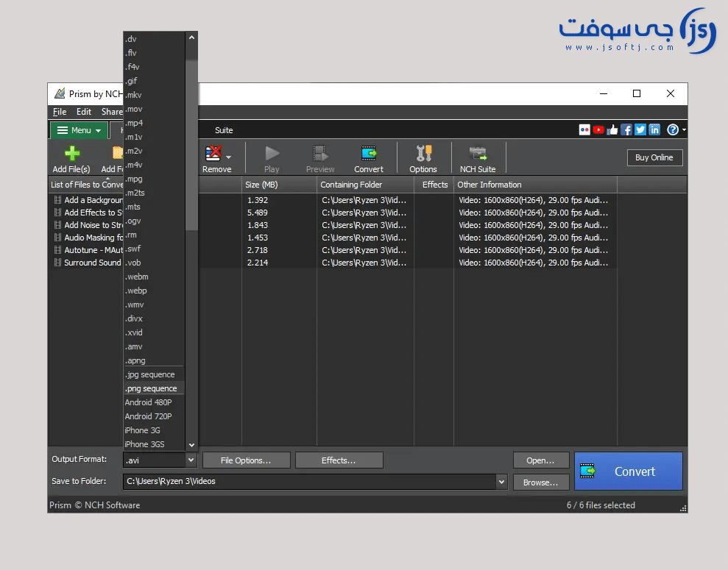Screen dimensions: 728x570
Task: Choose .flv from the format list
Action: [154, 53]
